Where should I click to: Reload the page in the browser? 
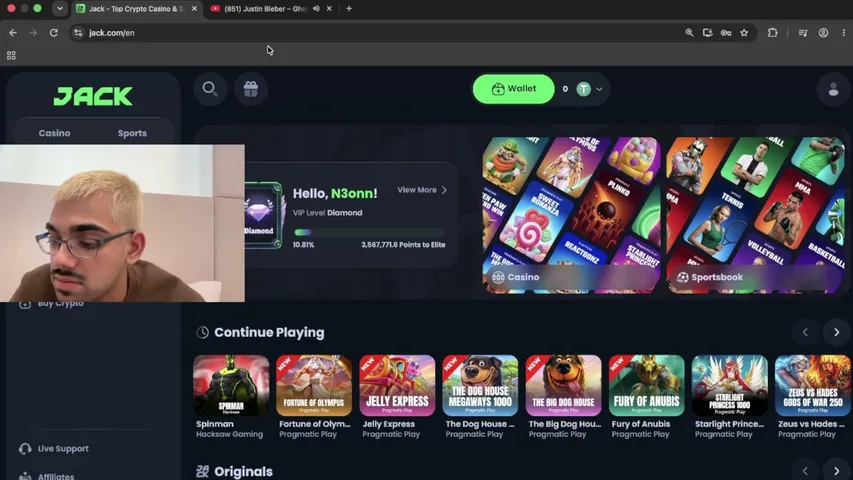pyautogui.click(x=53, y=33)
